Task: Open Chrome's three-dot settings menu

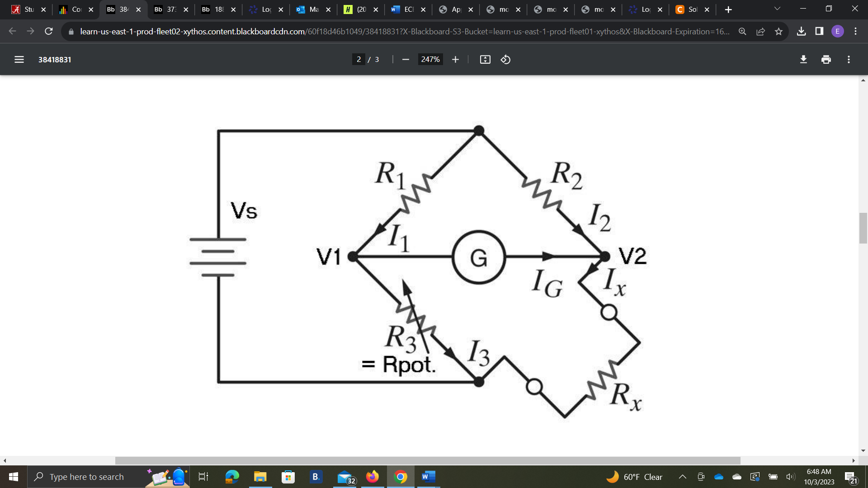Action: tap(855, 31)
